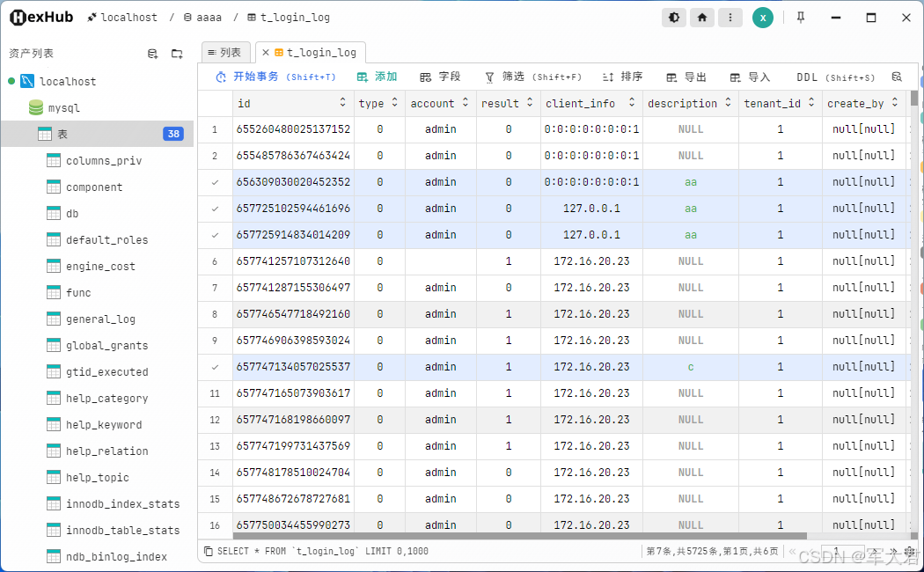Click the teal X user avatar
924x572 pixels.
tap(763, 18)
